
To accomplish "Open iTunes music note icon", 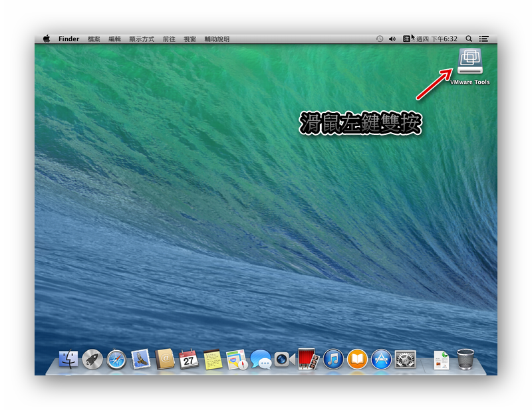I will 333,359.
